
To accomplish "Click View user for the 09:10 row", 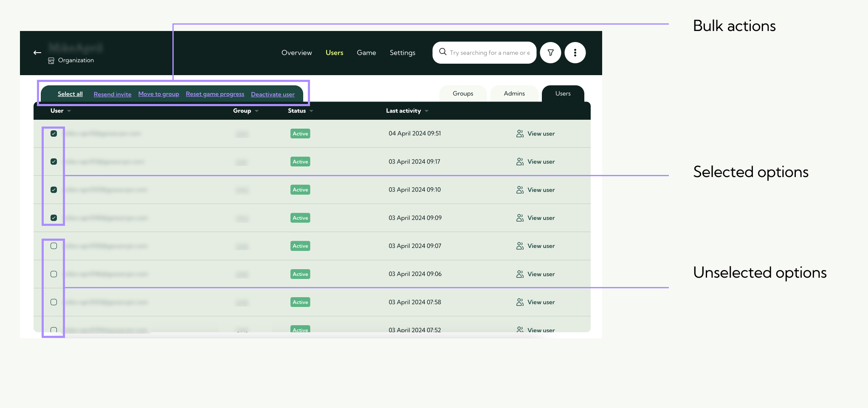I will click(541, 190).
